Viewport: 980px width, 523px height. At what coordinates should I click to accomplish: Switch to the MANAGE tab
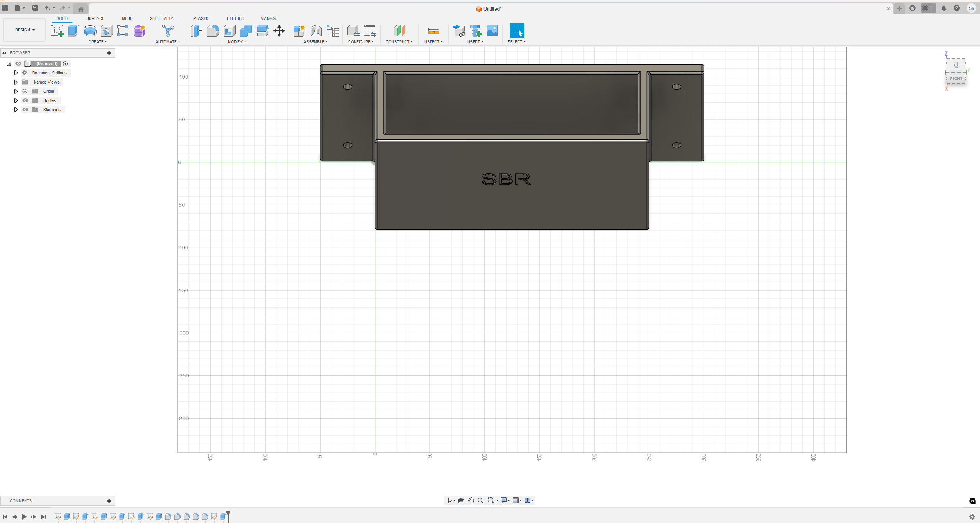click(269, 18)
